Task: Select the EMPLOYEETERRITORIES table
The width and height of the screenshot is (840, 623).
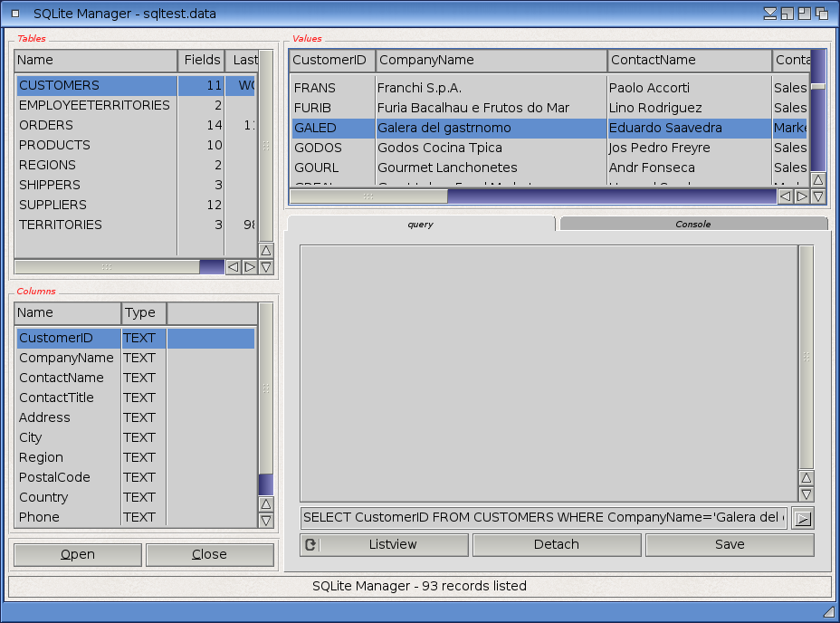Action: (135, 106)
